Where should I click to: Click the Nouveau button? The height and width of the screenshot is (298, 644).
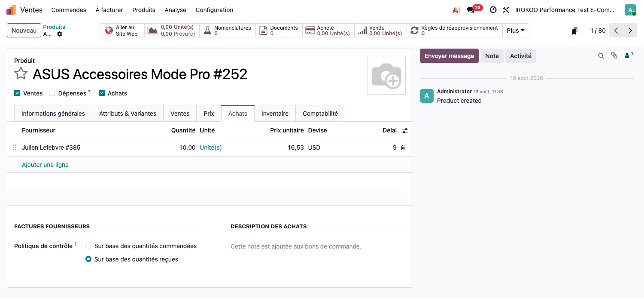(24, 31)
